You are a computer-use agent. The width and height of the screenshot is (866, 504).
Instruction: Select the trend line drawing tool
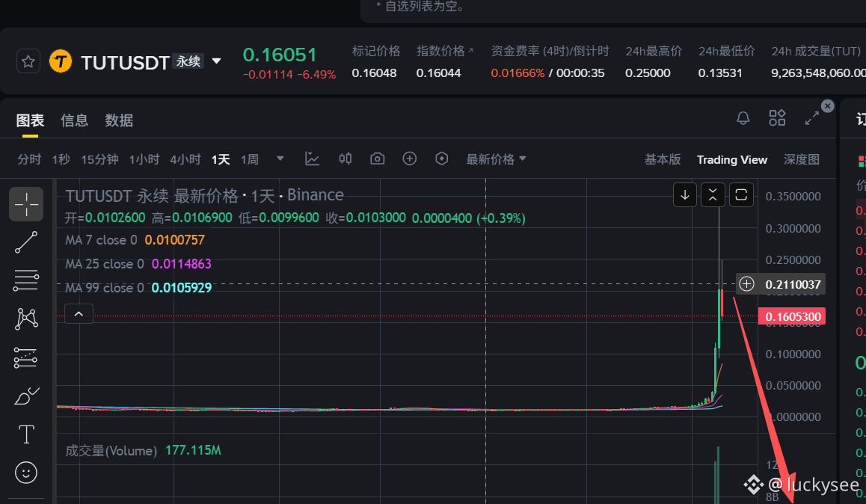(x=26, y=242)
